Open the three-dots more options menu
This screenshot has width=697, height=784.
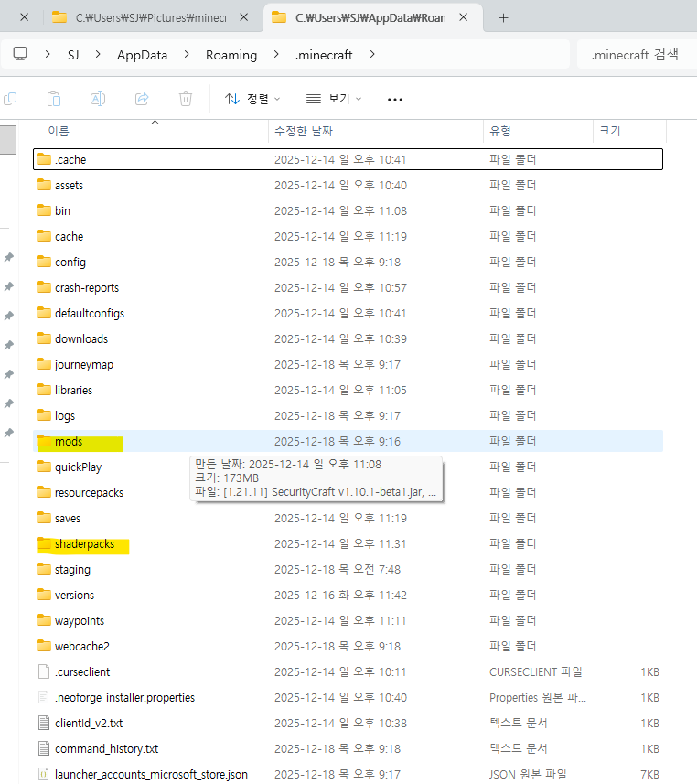pos(395,100)
